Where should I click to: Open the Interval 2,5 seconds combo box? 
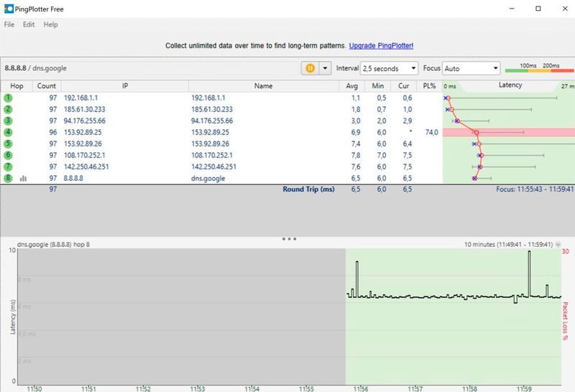[x=389, y=68]
